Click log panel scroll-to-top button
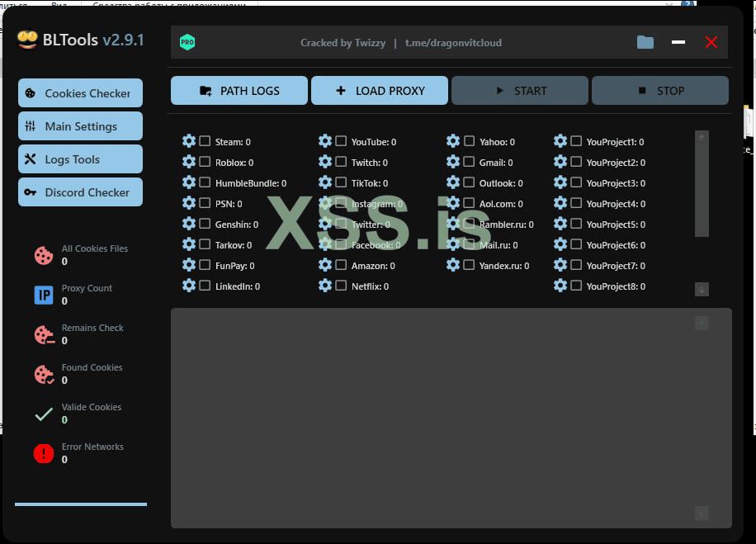The height and width of the screenshot is (544, 756). 702,323
